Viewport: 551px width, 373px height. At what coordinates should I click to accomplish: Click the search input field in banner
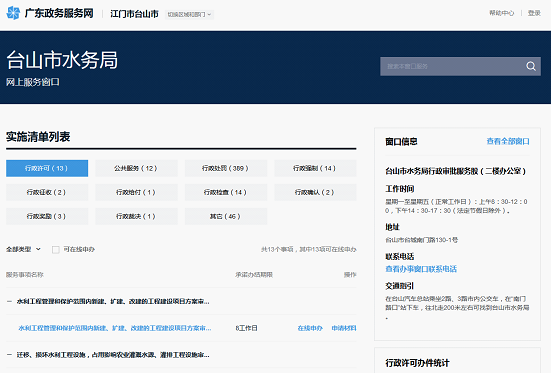click(x=452, y=66)
